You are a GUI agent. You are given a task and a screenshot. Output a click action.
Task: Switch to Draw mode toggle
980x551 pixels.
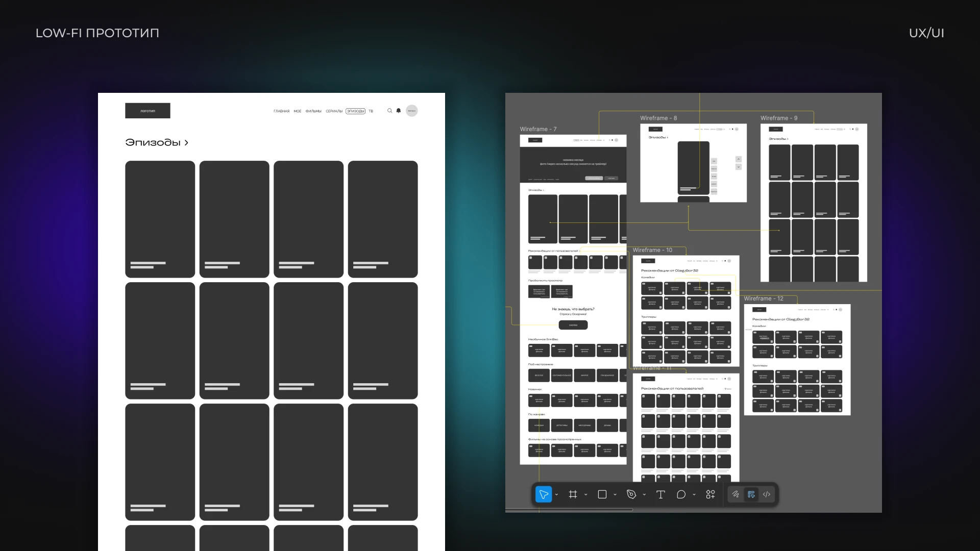click(736, 494)
